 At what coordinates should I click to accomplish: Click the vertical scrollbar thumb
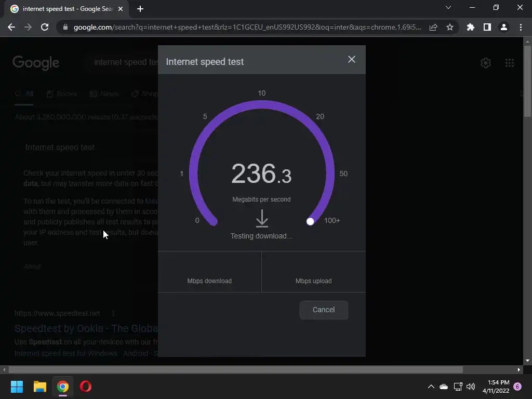click(527, 81)
